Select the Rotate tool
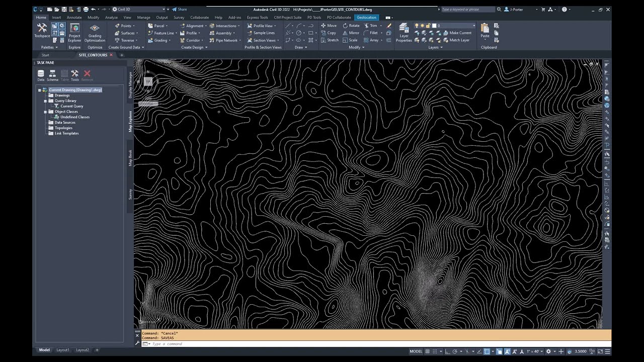This screenshot has height=362, width=644. click(x=351, y=26)
